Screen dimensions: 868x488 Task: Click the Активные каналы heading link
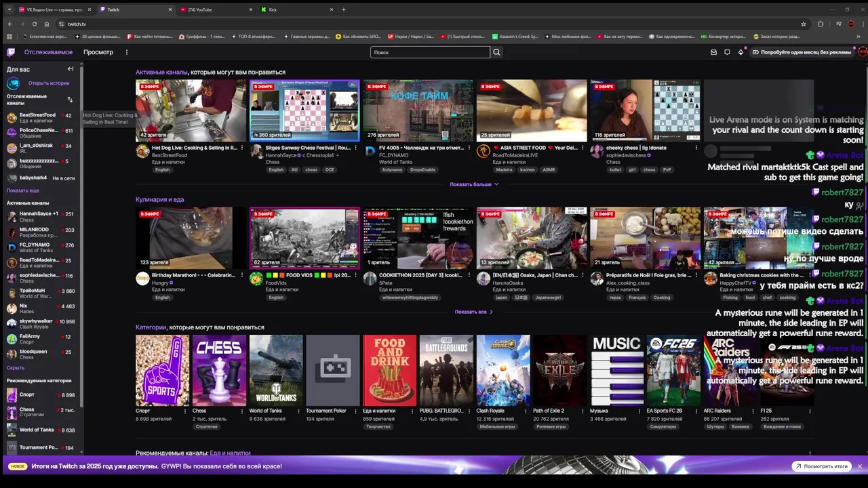pos(161,72)
